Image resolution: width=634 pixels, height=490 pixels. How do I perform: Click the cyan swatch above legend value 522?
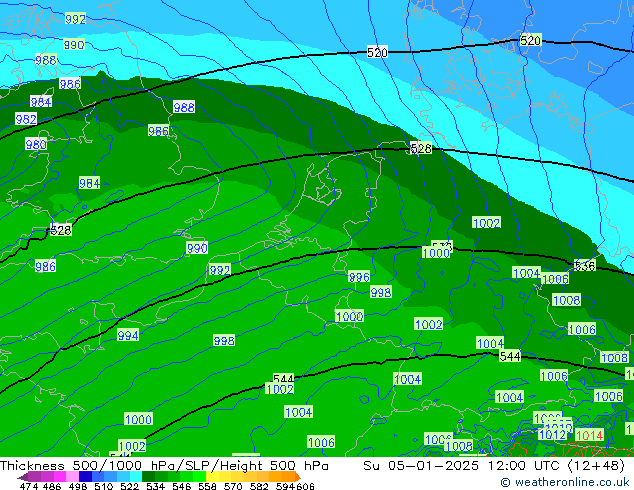[x=136, y=476]
